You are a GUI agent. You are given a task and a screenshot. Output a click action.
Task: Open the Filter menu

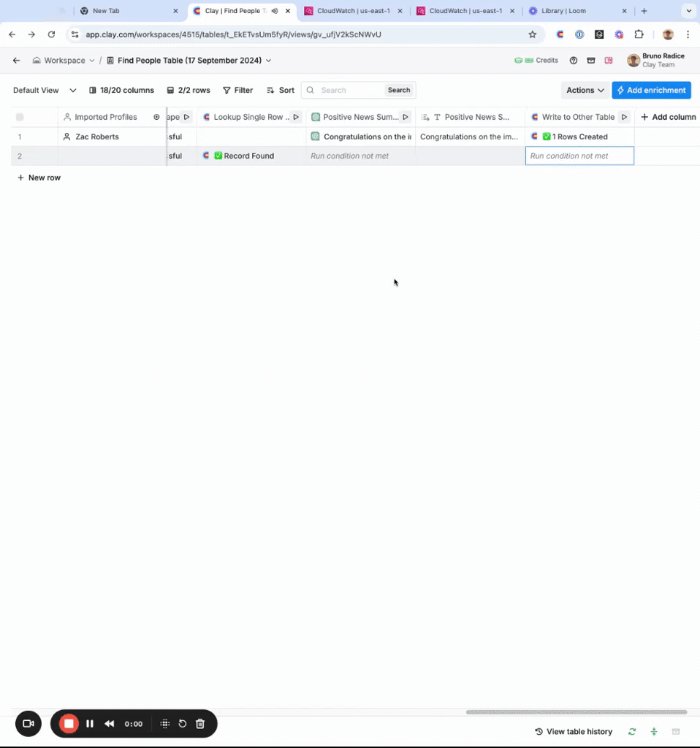pos(237,90)
